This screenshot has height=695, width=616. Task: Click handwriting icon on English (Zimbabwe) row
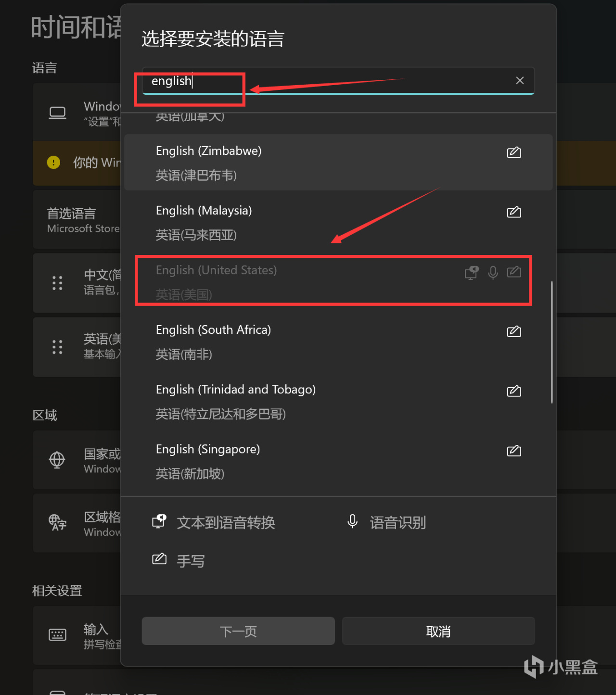(x=514, y=152)
